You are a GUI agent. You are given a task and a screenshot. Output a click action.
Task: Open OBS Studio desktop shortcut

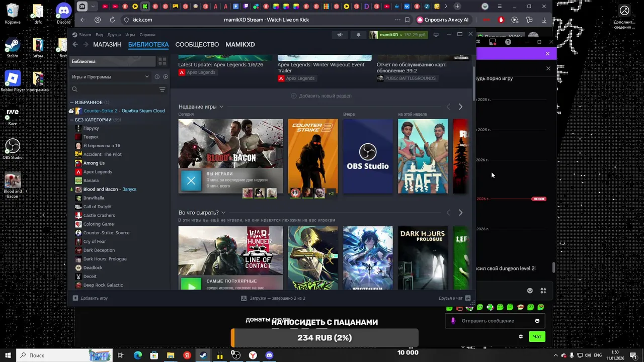pos(13,149)
